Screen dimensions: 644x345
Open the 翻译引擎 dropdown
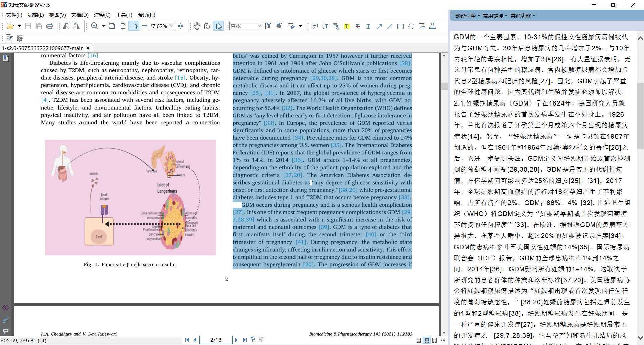[467, 16]
